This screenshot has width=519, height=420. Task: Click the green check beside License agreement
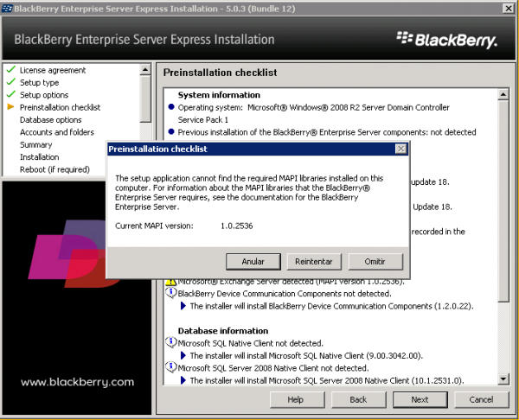[11, 69]
